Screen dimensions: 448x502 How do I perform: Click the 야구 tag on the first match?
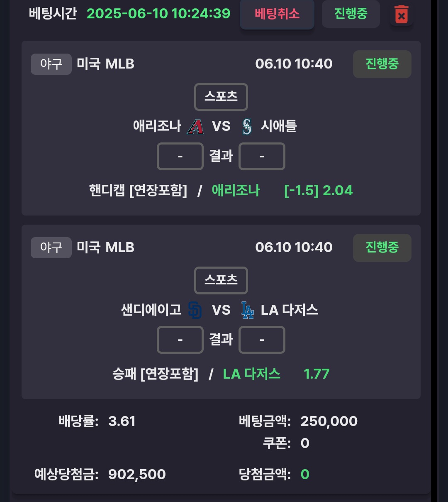51,64
